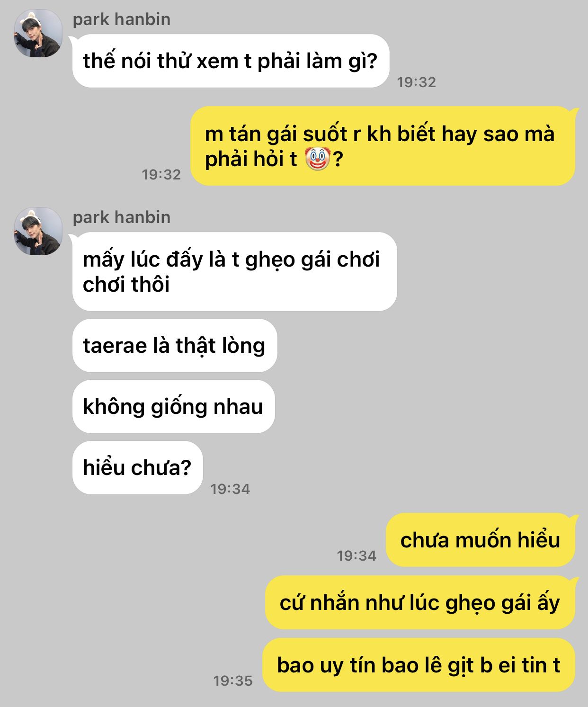This screenshot has width=588, height=707.
Task: Select the "cứ nhắn như lúc ghẹo gái ấy" bubble
Action: (x=420, y=602)
